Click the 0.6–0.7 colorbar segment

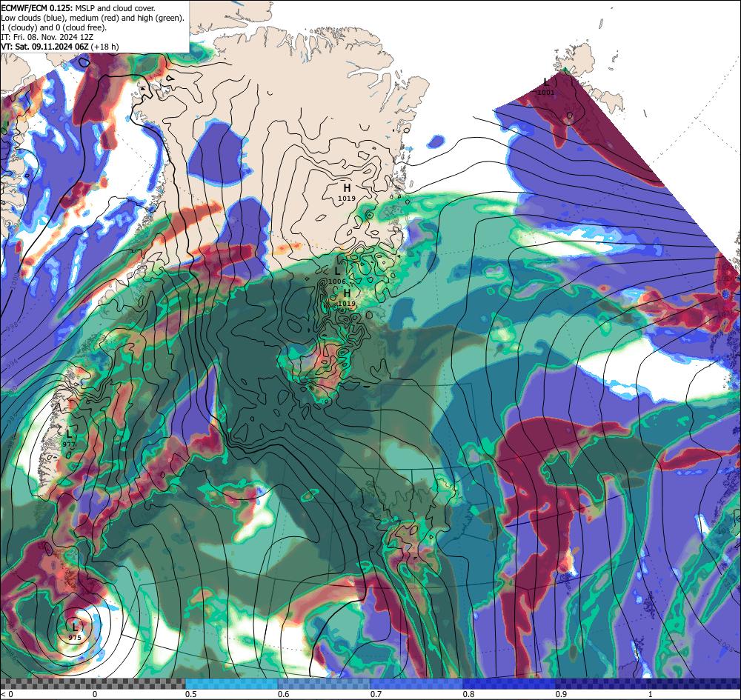pos(325,684)
